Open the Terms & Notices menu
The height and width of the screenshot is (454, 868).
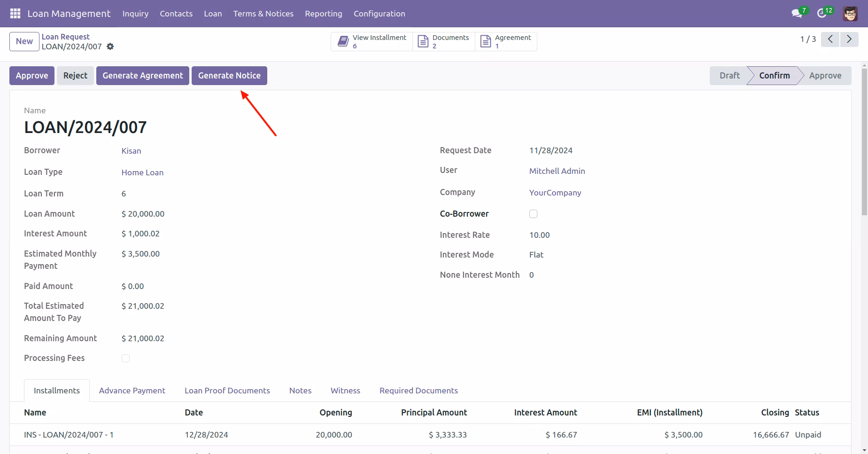click(x=263, y=14)
